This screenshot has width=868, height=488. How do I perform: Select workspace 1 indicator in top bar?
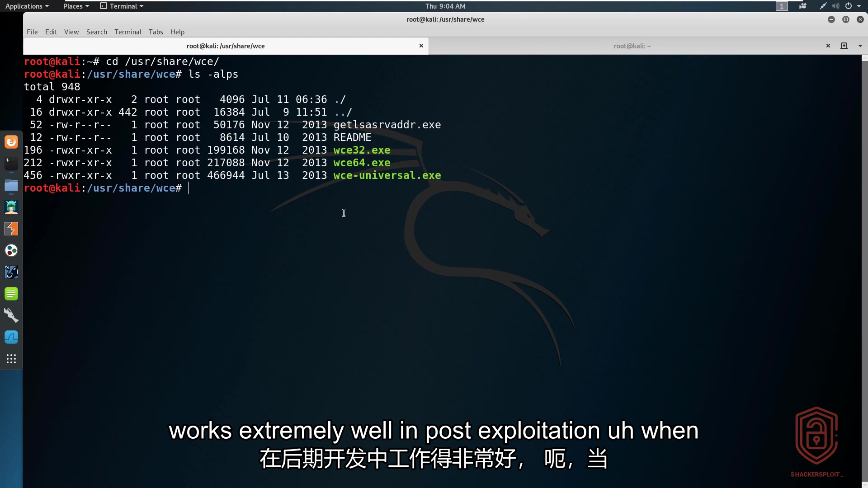point(782,6)
